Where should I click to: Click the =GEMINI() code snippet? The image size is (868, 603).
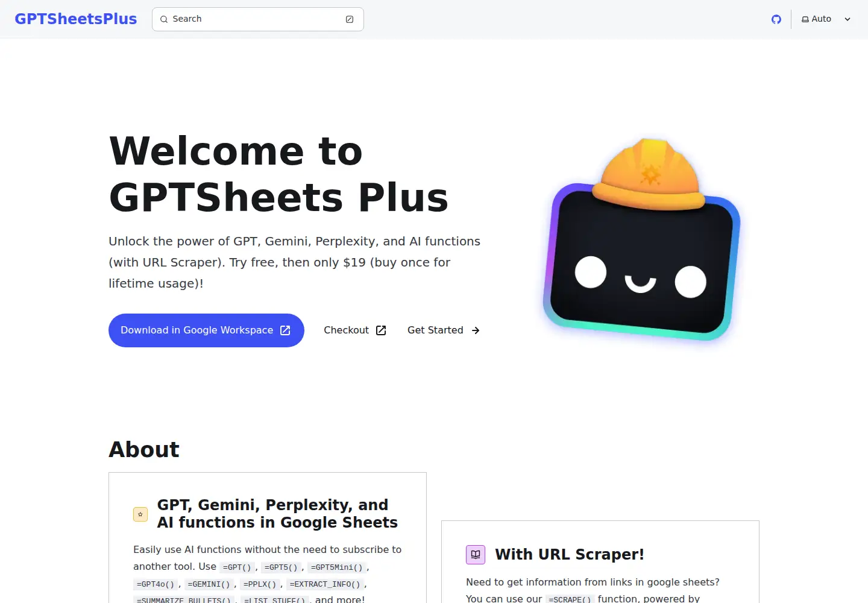[x=209, y=584]
